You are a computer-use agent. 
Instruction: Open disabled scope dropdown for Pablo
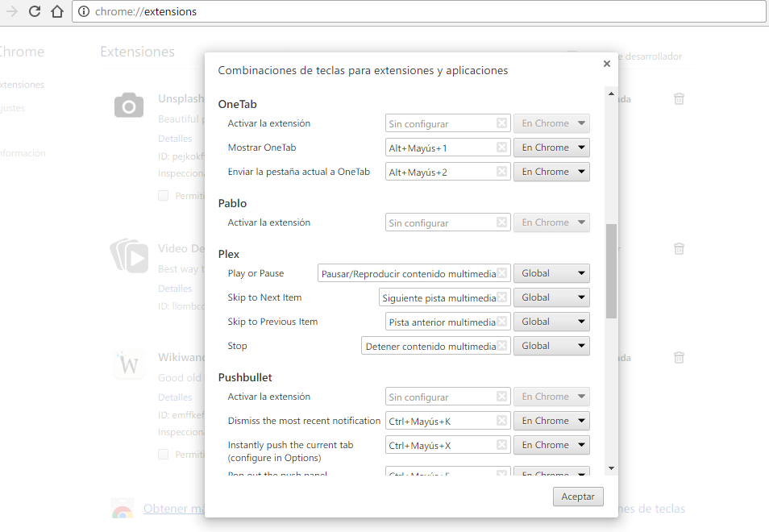coord(551,222)
